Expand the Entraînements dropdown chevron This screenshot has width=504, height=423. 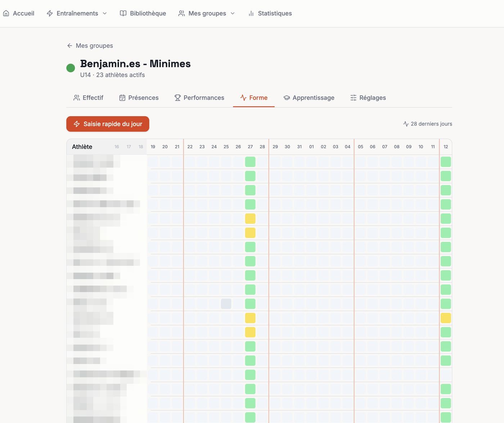pos(105,13)
